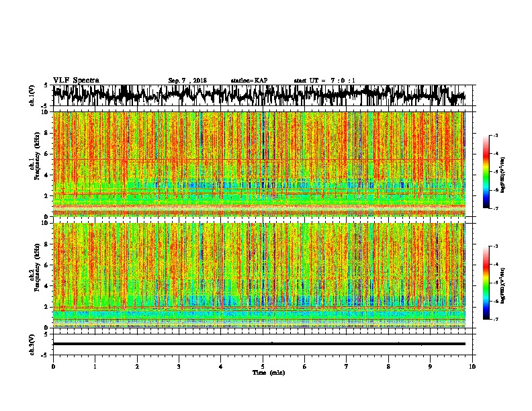Click the time axis tick label "9"
Screen dimensions: 532x411
tap(430, 367)
